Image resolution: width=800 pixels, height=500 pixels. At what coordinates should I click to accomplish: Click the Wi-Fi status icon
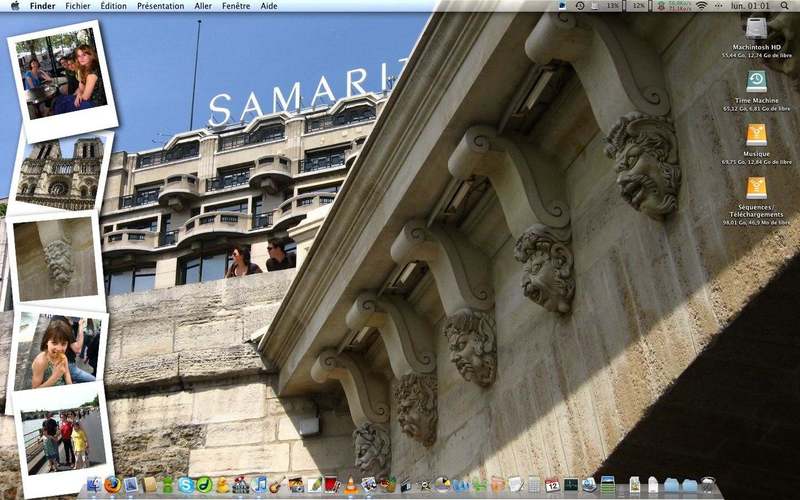click(x=702, y=6)
